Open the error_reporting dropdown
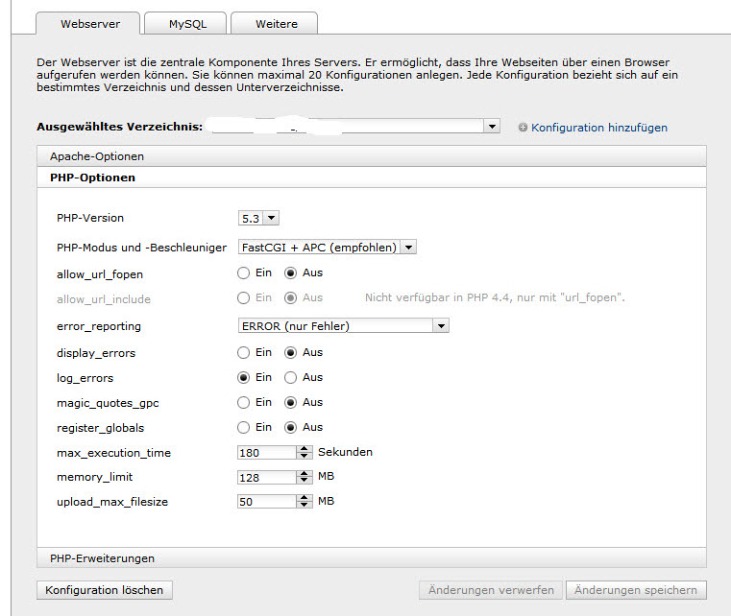 pos(343,325)
